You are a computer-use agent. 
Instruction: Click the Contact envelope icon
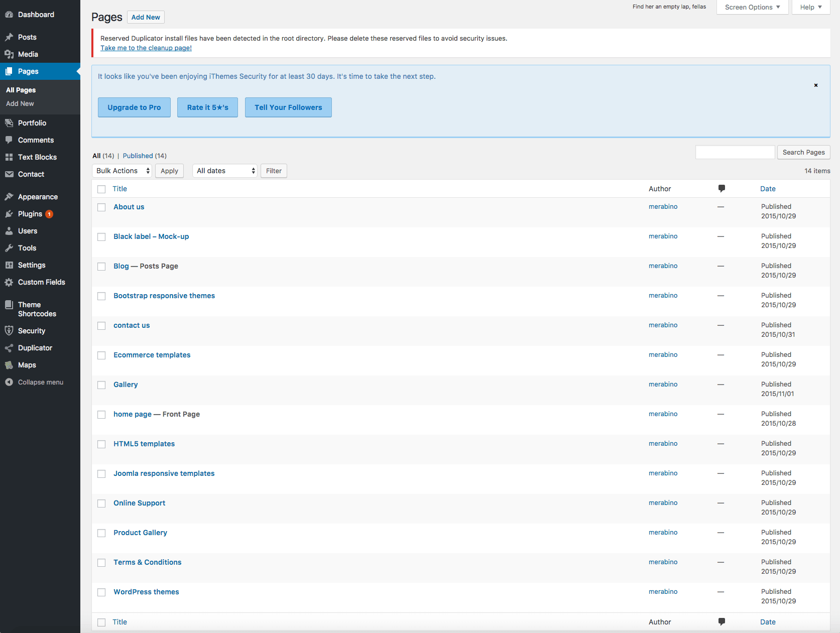click(9, 174)
